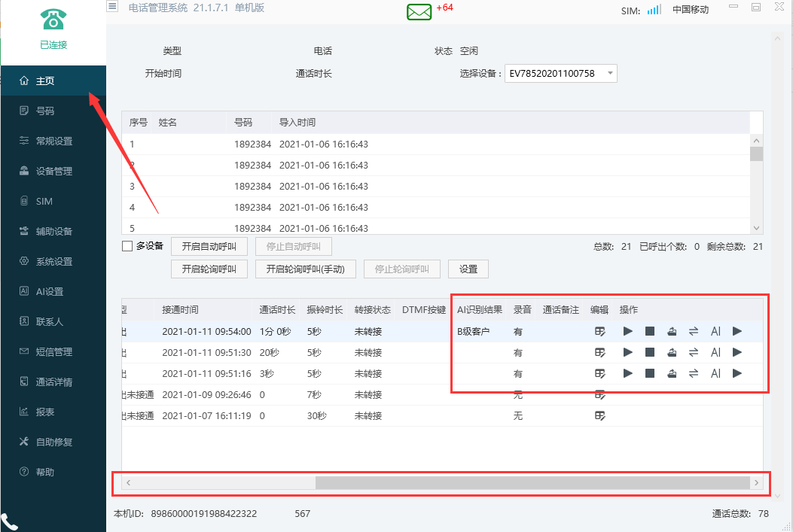Image resolution: width=793 pixels, height=532 pixels.
Task: Go to 主页 in the sidebar
Action: (53, 81)
